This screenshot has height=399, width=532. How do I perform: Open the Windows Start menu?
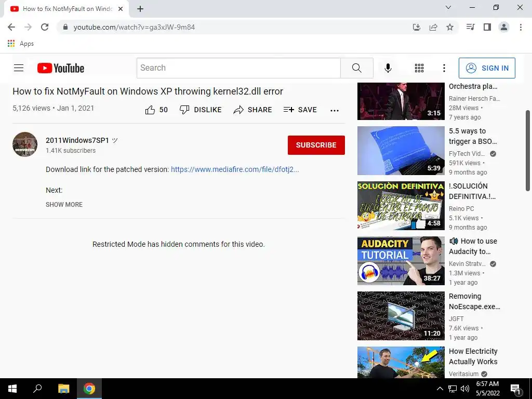12,389
